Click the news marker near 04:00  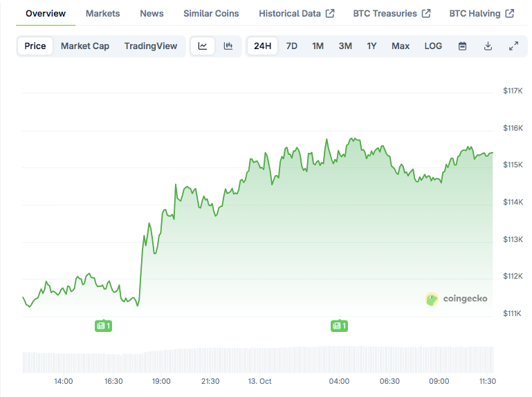coord(339,326)
